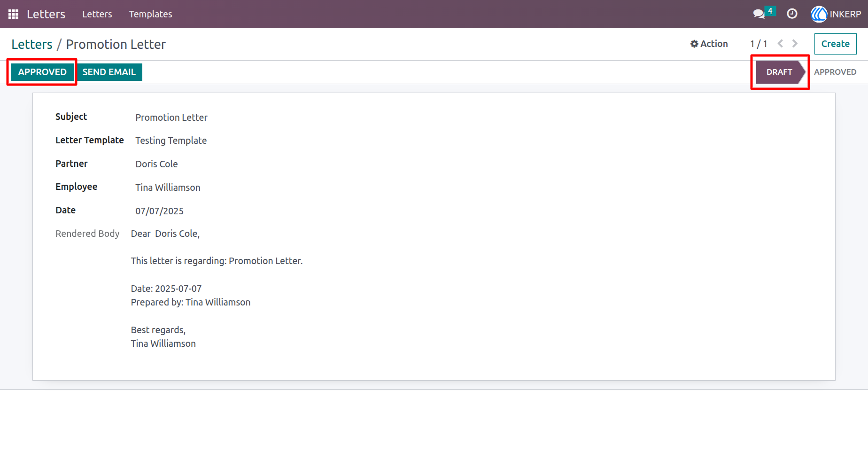The image size is (868, 454).
Task: Click the 'Date: 2025-07-07' body line
Action: [166, 289]
